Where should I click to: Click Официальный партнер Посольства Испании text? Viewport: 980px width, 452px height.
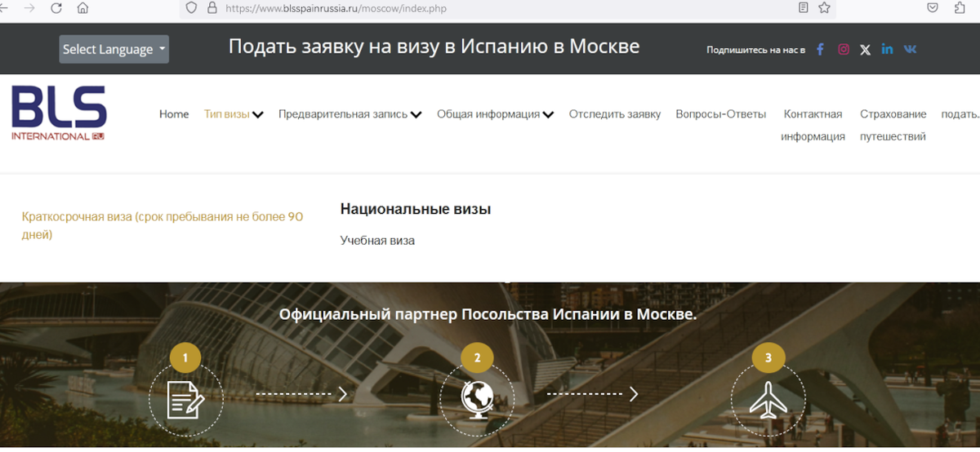pos(488,314)
